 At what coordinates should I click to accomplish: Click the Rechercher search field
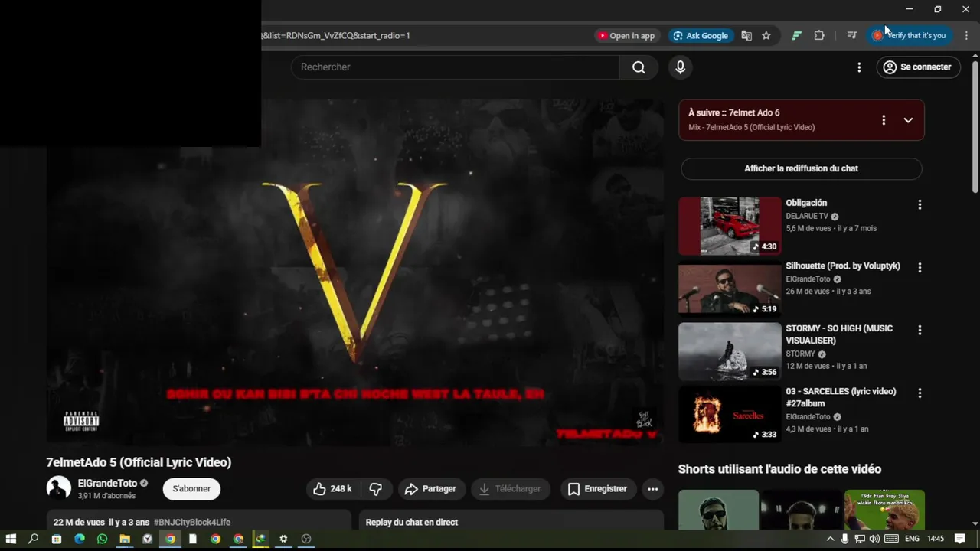pyautogui.click(x=455, y=67)
